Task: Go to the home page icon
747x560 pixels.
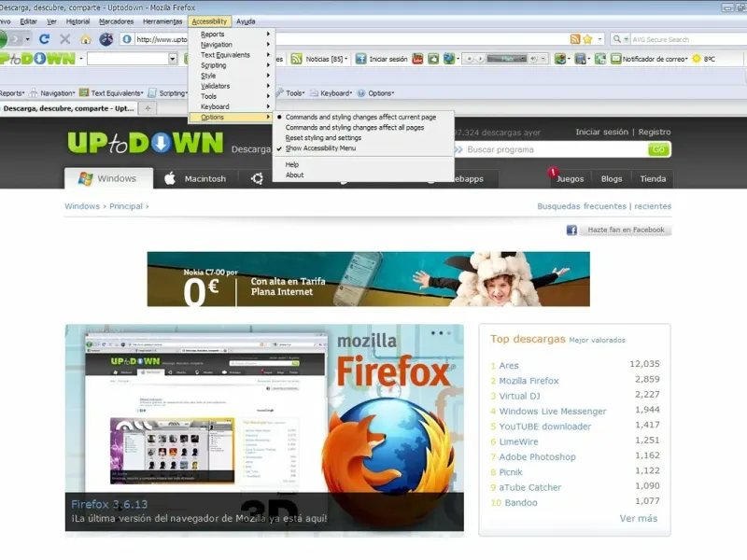Action: pos(86,39)
